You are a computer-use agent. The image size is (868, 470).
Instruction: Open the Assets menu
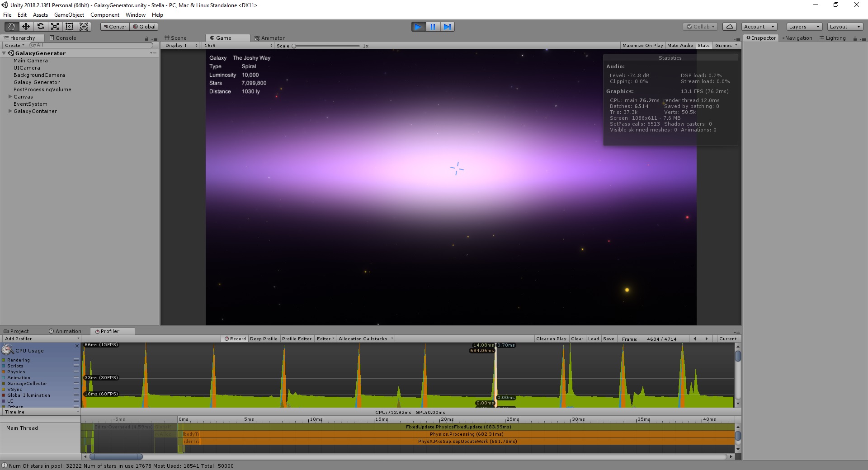click(40, 15)
